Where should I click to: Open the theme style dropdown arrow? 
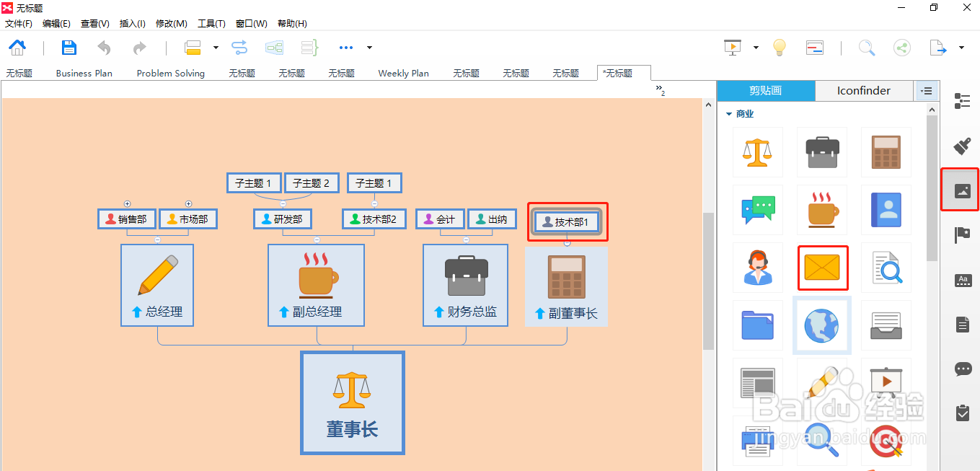click(x=214, y=47)
